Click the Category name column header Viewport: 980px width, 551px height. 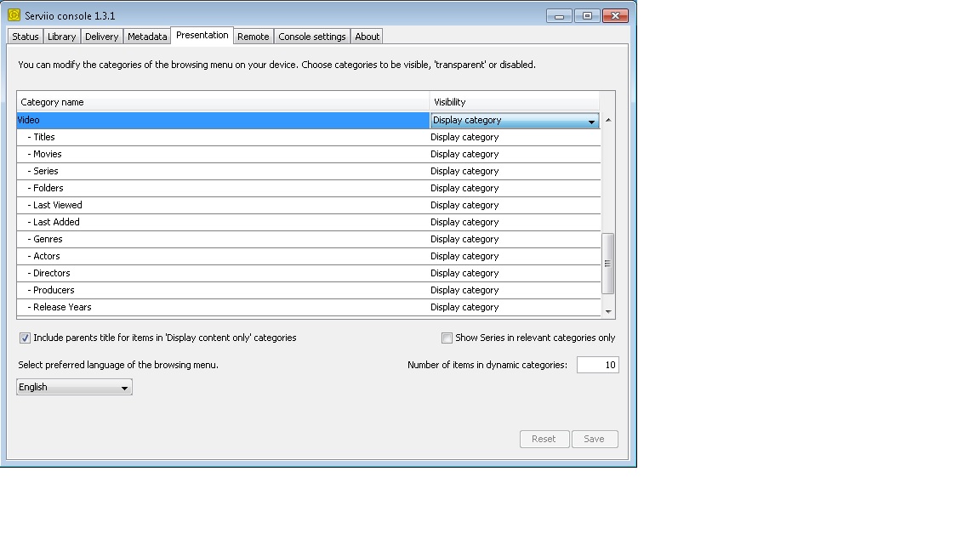(x=221, y=102)
